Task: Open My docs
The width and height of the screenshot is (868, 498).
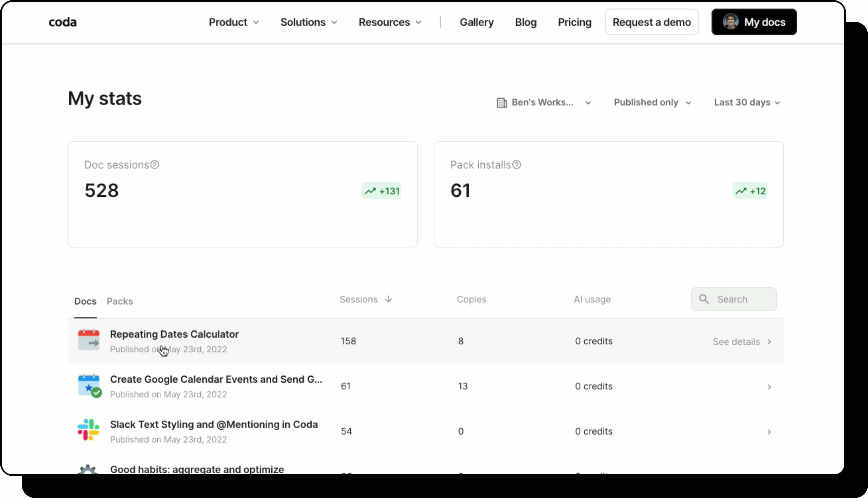Action: pos(754,22)
